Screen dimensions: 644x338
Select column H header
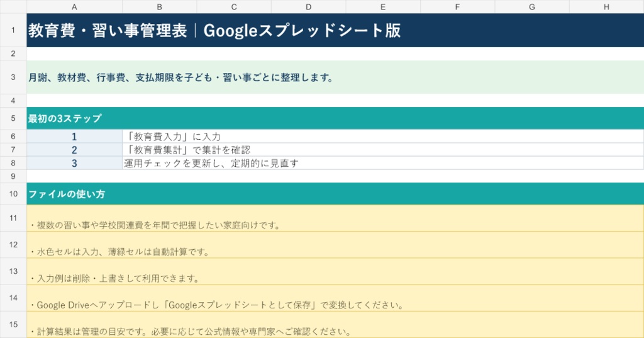pos(606,6)
